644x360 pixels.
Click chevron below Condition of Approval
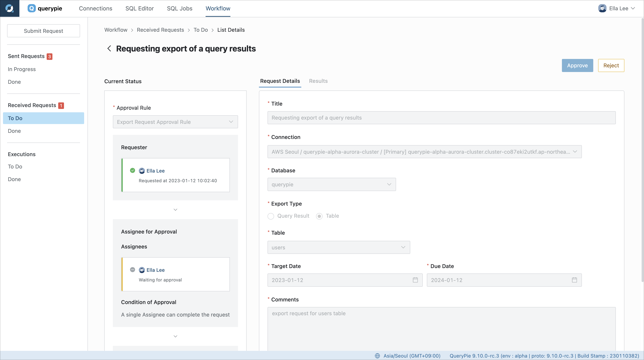pos(175,336)
